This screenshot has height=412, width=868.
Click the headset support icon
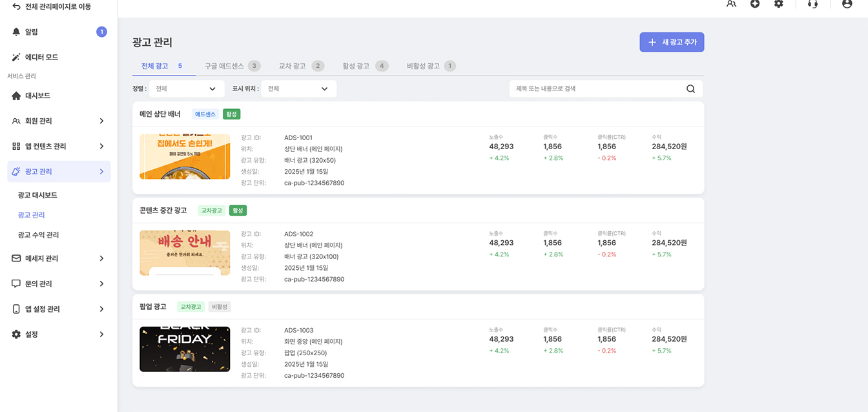812,4
